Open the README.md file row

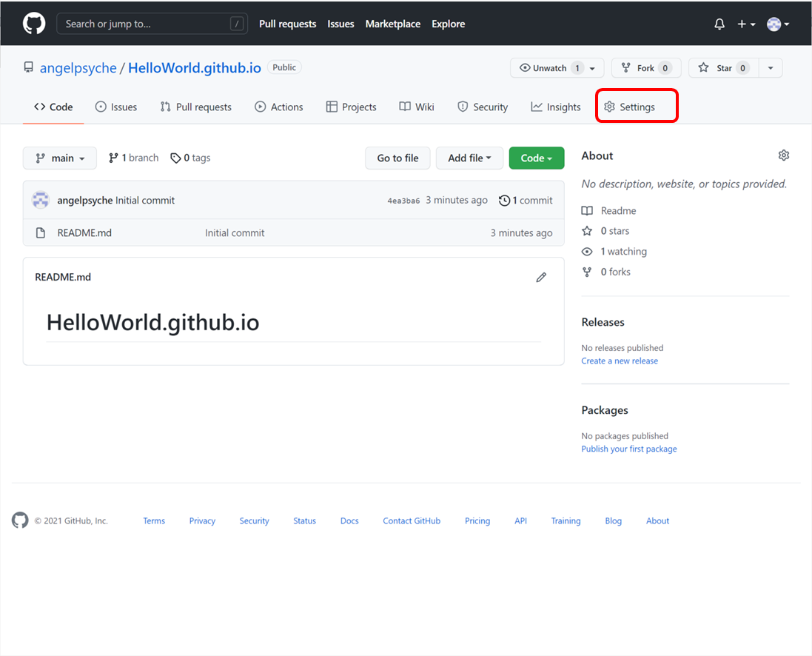(x=294, y=232)
